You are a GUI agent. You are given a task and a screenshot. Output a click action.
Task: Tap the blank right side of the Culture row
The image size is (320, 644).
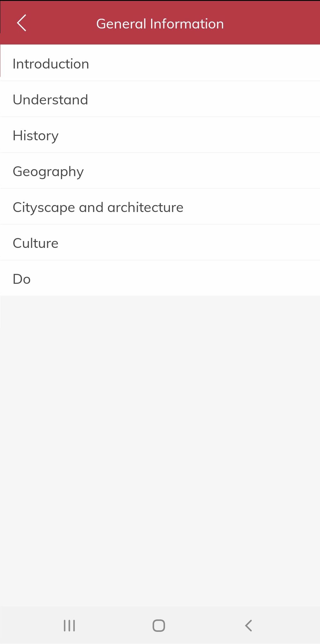click(x=240, y=243)
